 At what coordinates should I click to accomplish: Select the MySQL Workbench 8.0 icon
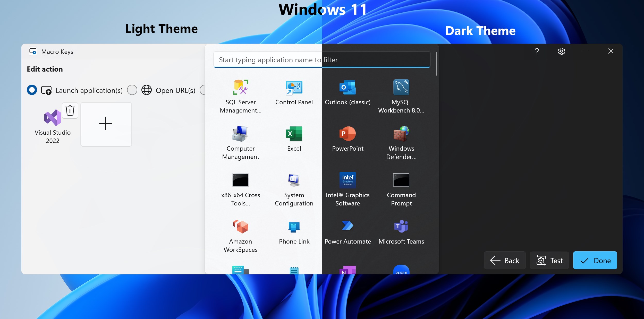click(x=401, y=87)
